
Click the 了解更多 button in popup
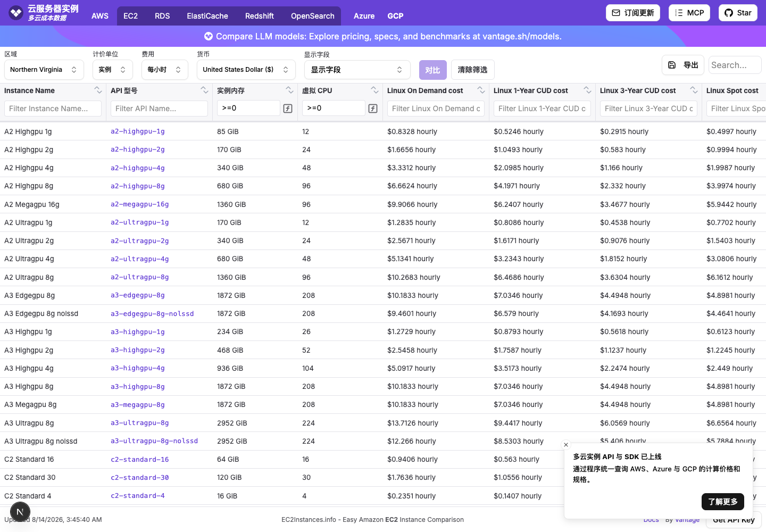click(x=723, y=502)
